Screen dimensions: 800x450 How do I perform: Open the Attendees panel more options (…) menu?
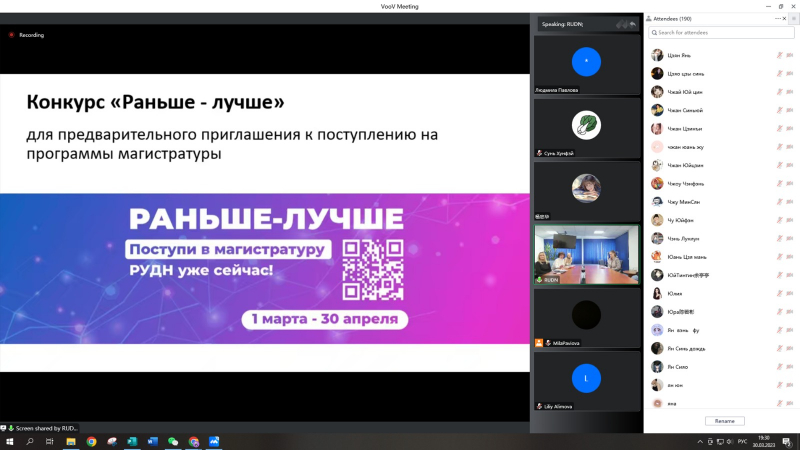778,18
